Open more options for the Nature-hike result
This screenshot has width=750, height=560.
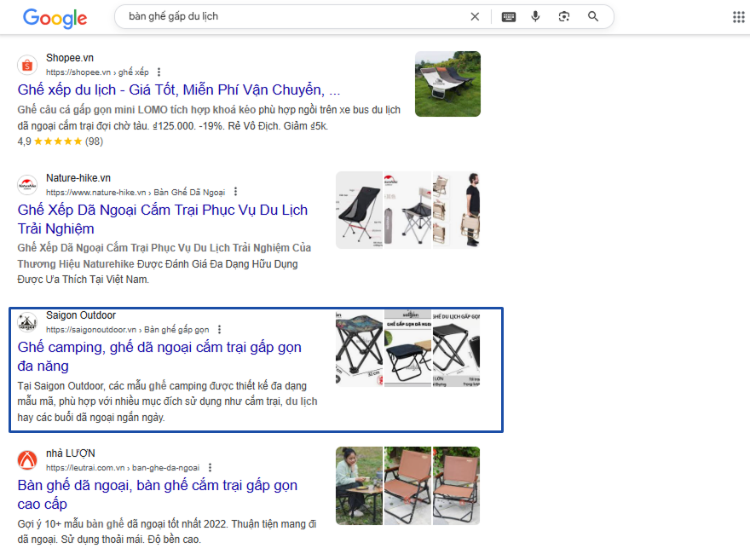click(x=235, y=192)
